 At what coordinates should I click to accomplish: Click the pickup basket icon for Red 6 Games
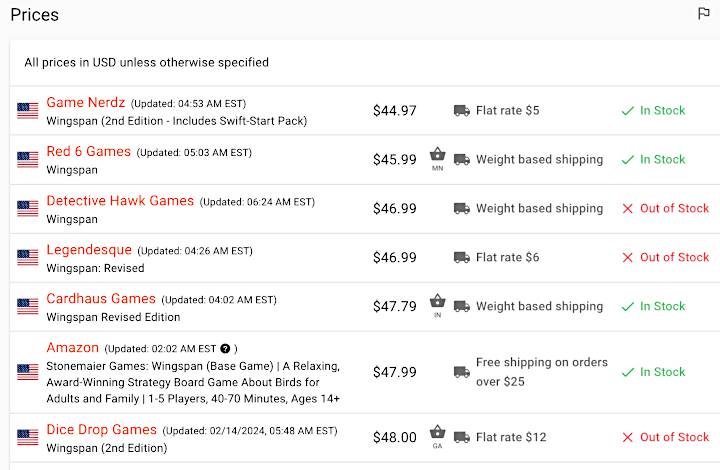pyautogui.click(x=438, y=154)
